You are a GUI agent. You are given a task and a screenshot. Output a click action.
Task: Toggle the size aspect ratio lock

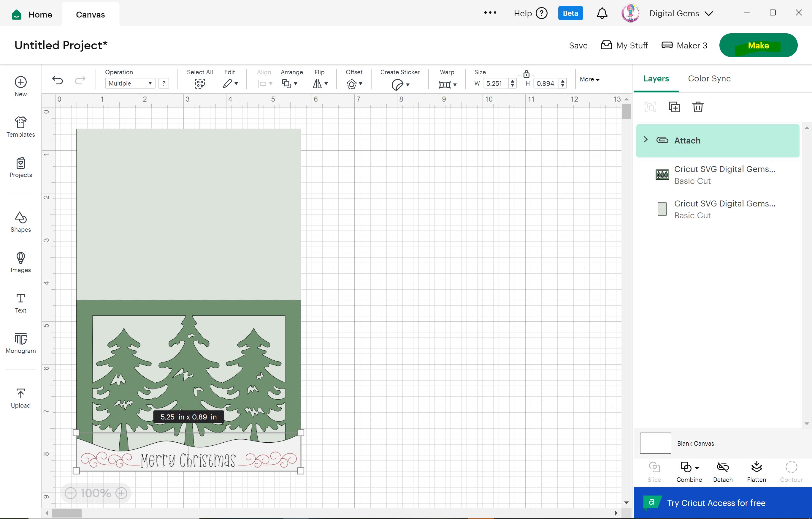coord(526,74)
